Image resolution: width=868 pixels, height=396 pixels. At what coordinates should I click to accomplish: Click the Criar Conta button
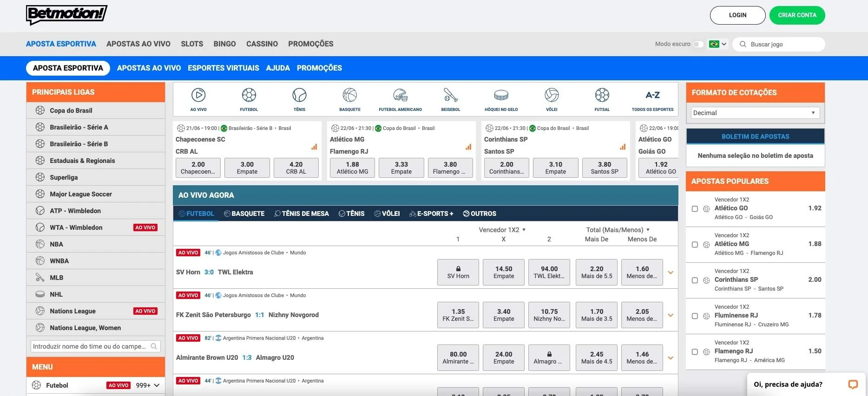click(x=797, y=15)
